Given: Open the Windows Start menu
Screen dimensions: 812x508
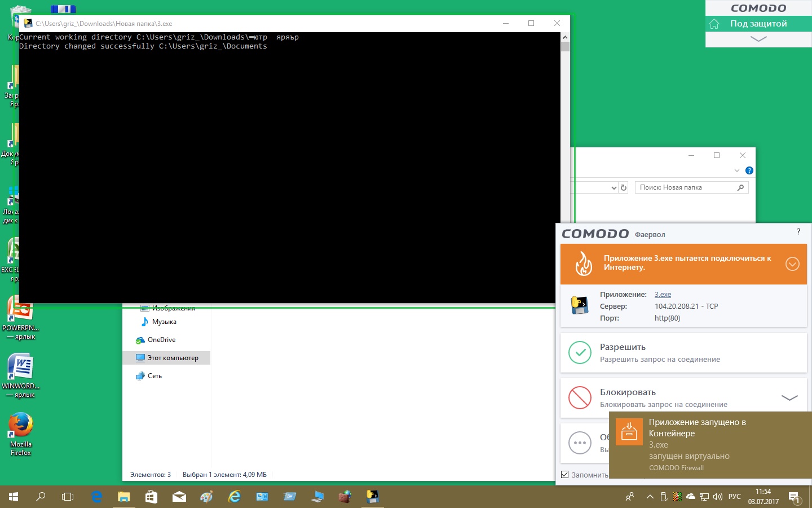Looking at the screenshot, I should tap(14, 497).
